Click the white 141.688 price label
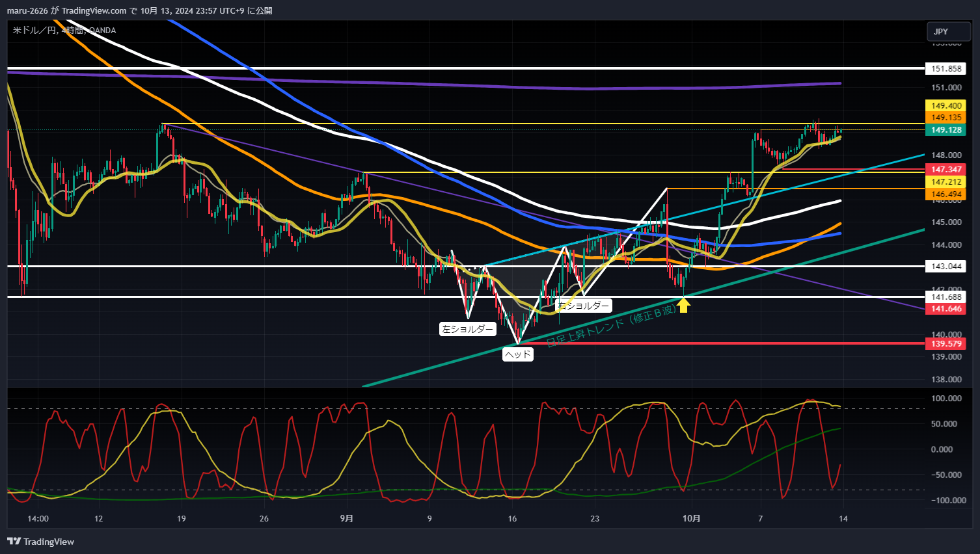 (946, 297)
